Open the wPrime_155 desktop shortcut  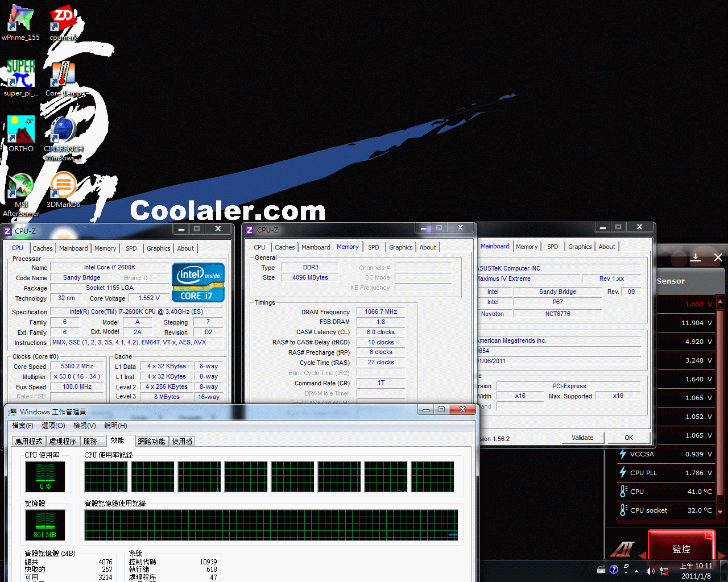point(21,23)
